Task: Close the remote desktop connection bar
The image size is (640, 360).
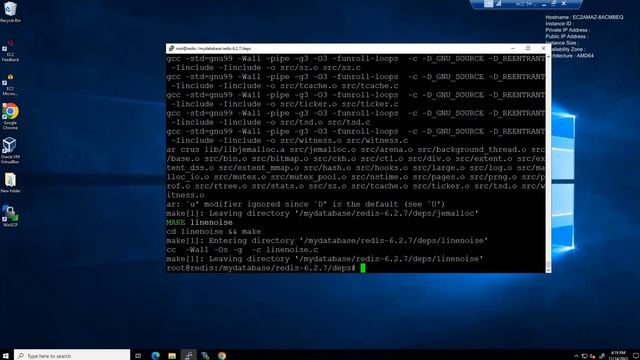Action: [564, 4]
